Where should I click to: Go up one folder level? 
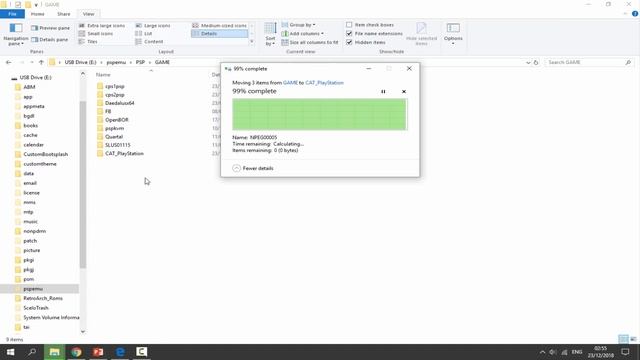click(x=41, y=62)
